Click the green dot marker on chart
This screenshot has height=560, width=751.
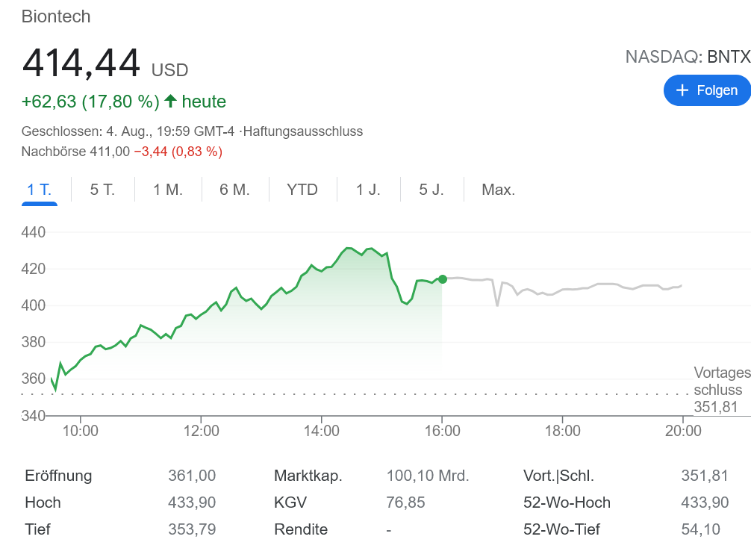pos(443,279)
